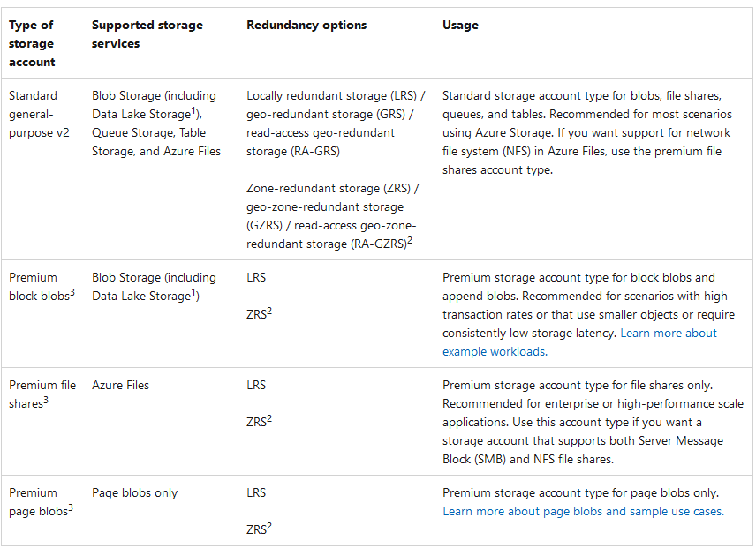Screen dimensions: 756x548
Task: Click the 'Type of storage account' column header
Action: (x=32, y=43)
